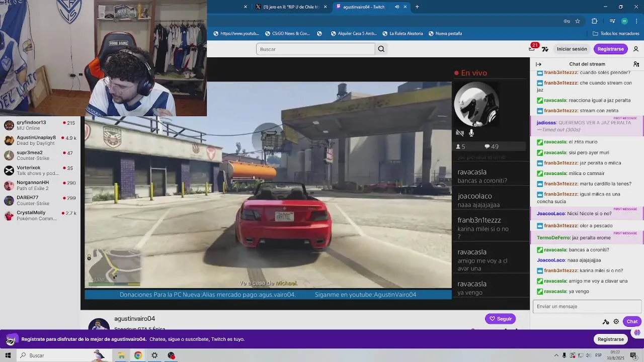Open Windows notification center icon
Viewport: 644px width, 362px height.
pyautogui.click(x=633, y=355)
